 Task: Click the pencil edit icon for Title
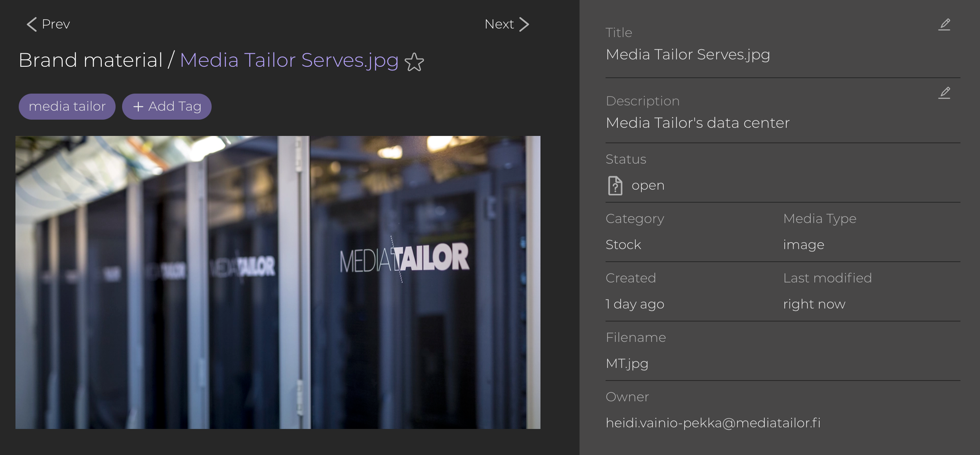(944, 25)
